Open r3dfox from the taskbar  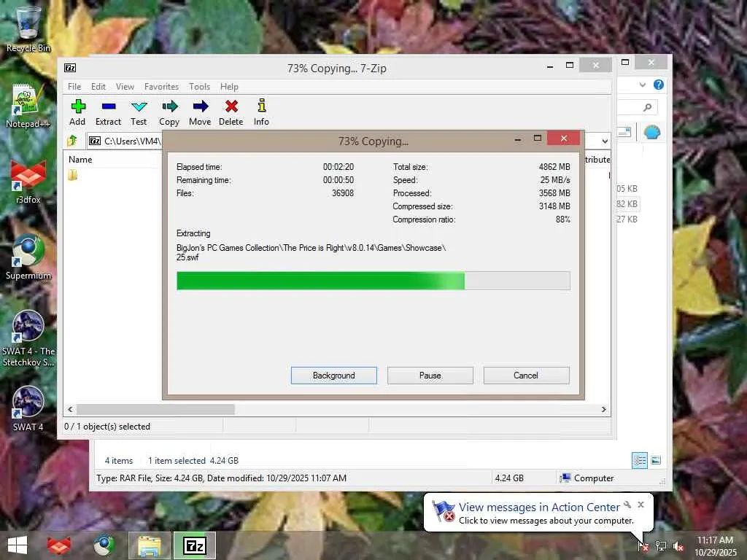(x=58, y=545)
